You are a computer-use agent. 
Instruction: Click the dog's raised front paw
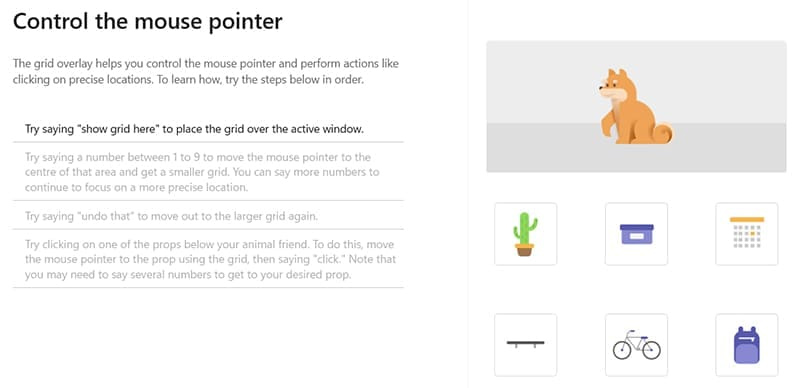608,125
